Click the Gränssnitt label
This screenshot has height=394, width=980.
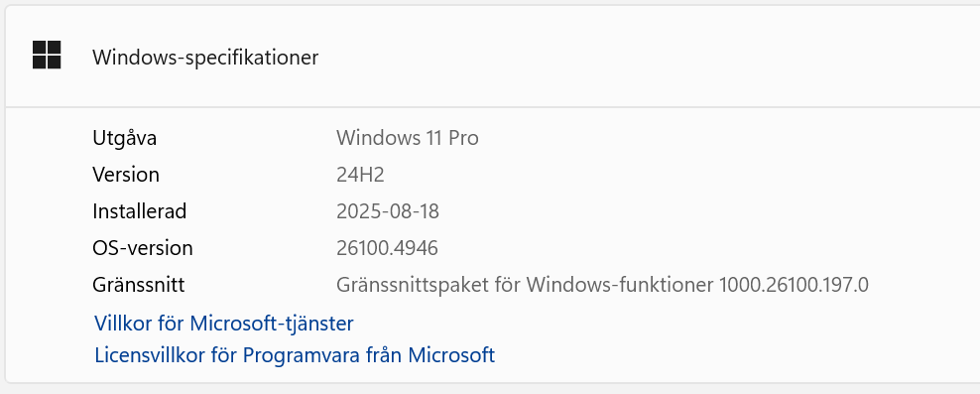138,285
